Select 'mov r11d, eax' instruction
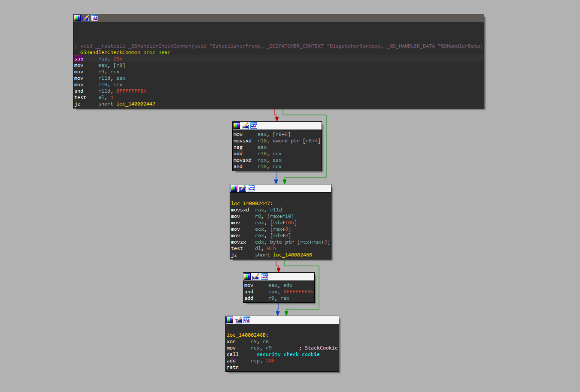 click(x=100, y=78)
